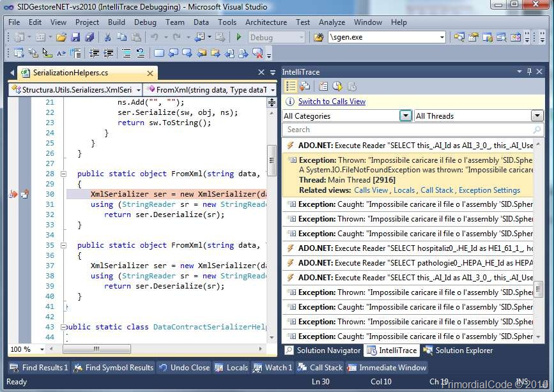Open the Architecture menu
Image resolution: width=554 pixels, height=392 pixels.
pos(266,22)
